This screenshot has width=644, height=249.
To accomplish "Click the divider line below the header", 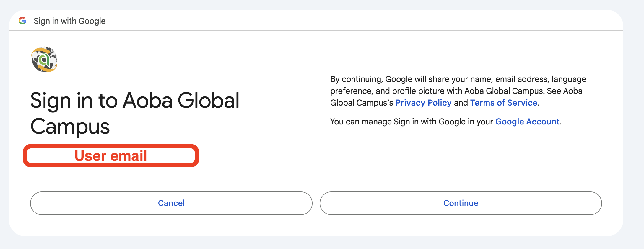I will point(316,31).
